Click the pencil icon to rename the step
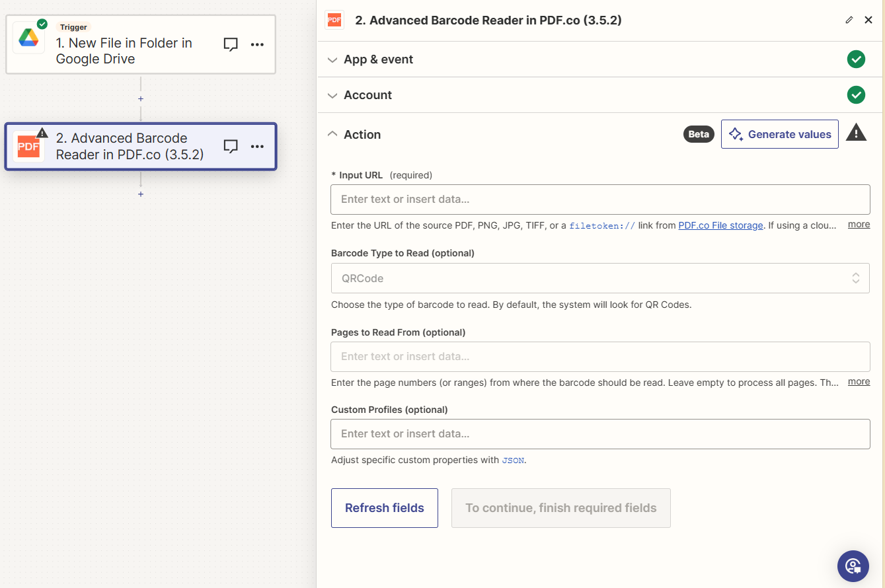 coord(849,20)
